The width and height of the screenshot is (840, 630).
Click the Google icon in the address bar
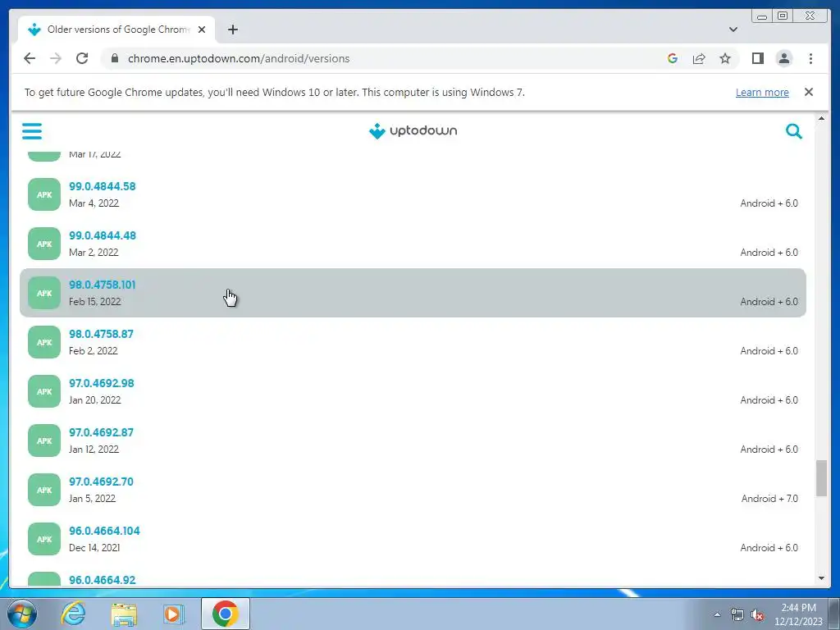(x=673, y=58)
